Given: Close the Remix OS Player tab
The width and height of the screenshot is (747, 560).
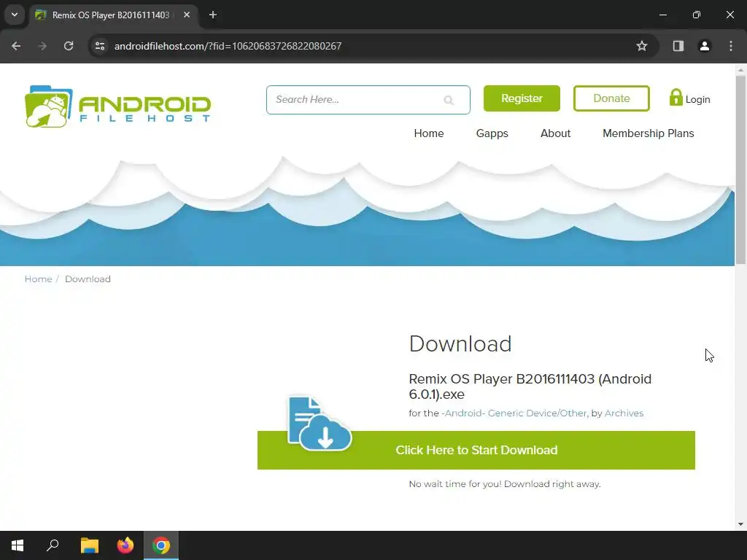Looking at the screenshot, I should click(187, 15).
